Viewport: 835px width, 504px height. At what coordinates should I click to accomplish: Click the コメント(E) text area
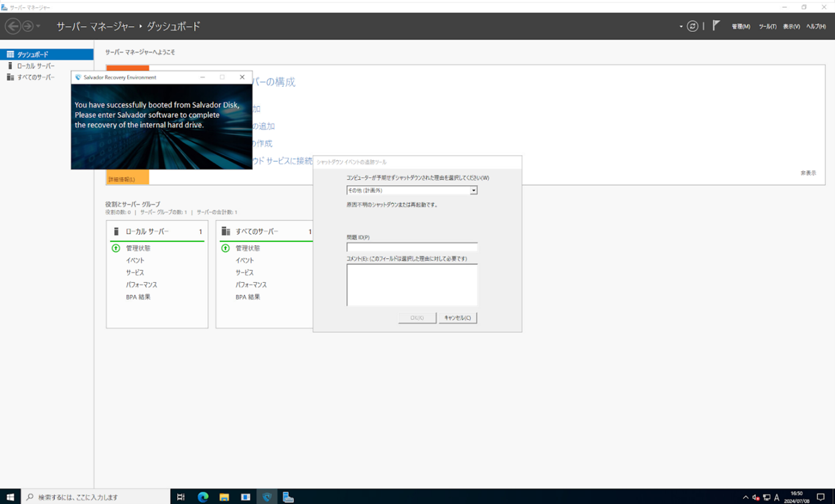pyautogui.click(x=412, y=285)
